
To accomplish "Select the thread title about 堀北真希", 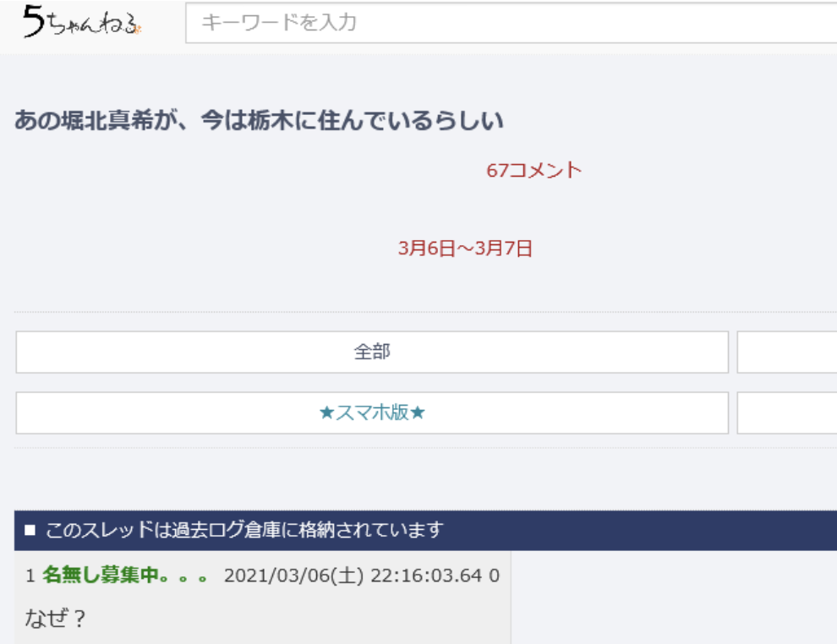I will [259, 121].
